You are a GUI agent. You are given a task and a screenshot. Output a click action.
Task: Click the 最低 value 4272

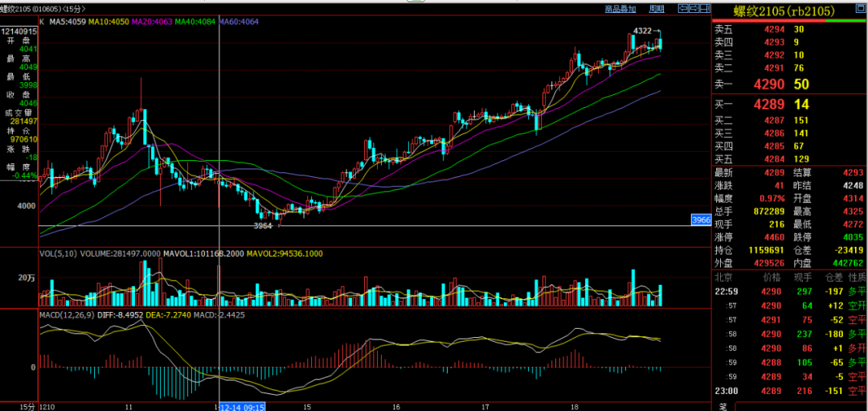[x=854, y=224]
